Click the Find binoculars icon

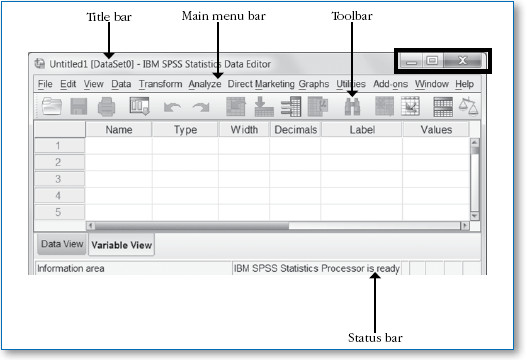click(352, 107)
